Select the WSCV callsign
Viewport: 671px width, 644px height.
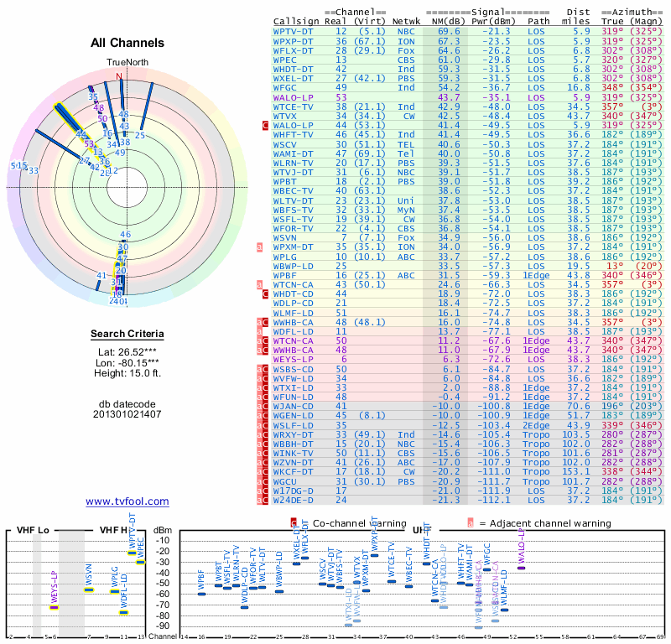285,144
